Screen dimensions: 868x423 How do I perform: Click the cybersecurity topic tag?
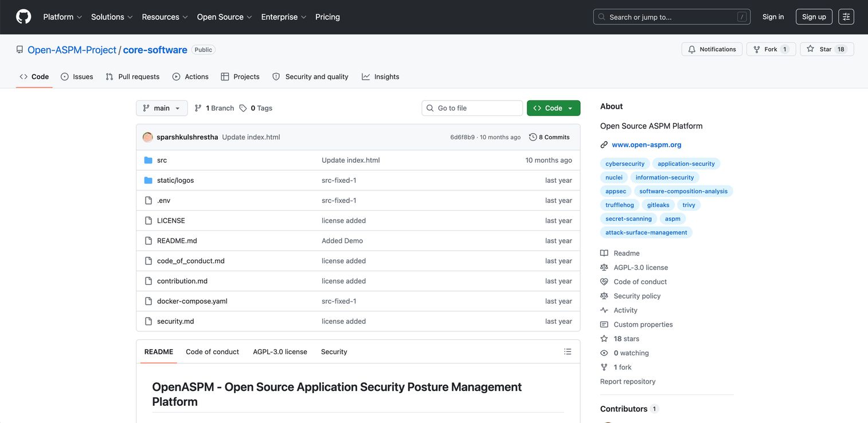pyautogui.click(x=625, y=163)
